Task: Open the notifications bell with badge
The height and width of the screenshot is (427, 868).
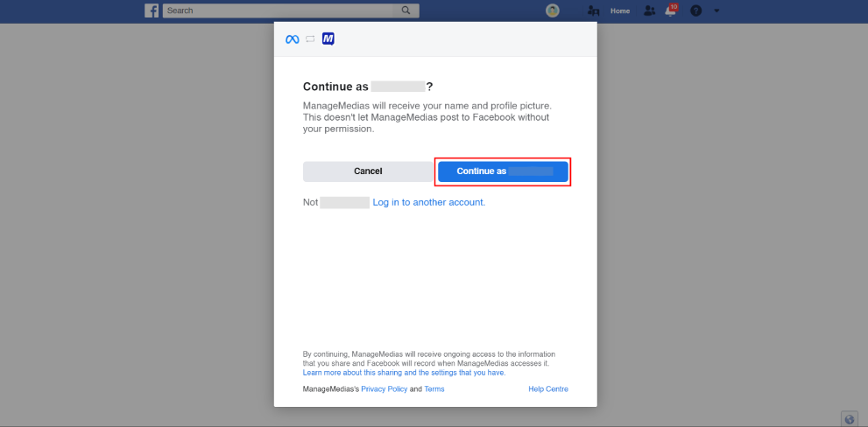Action: tap(671, 10)
